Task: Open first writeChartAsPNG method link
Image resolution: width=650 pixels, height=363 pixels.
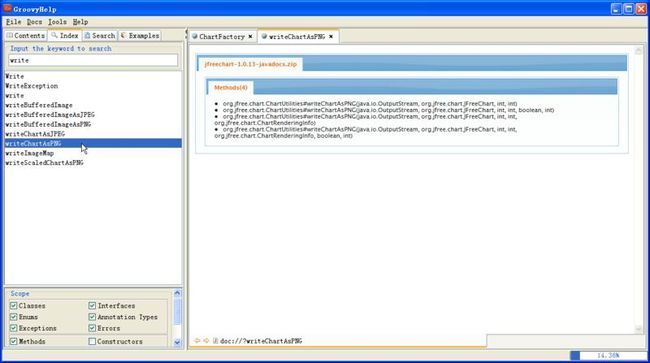Action: click(x=370, y=104)
